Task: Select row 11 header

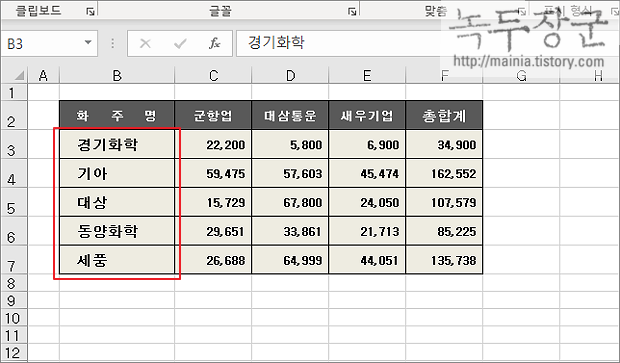Action: (14, 335)
